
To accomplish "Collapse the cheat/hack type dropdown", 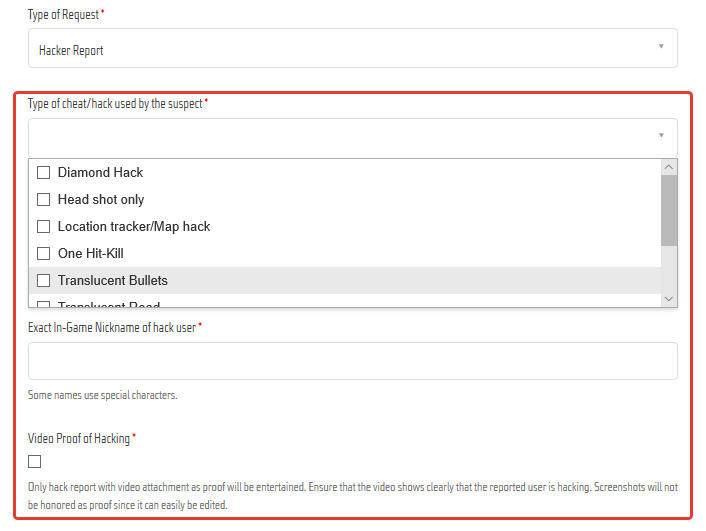I will (x=353, y=138).
